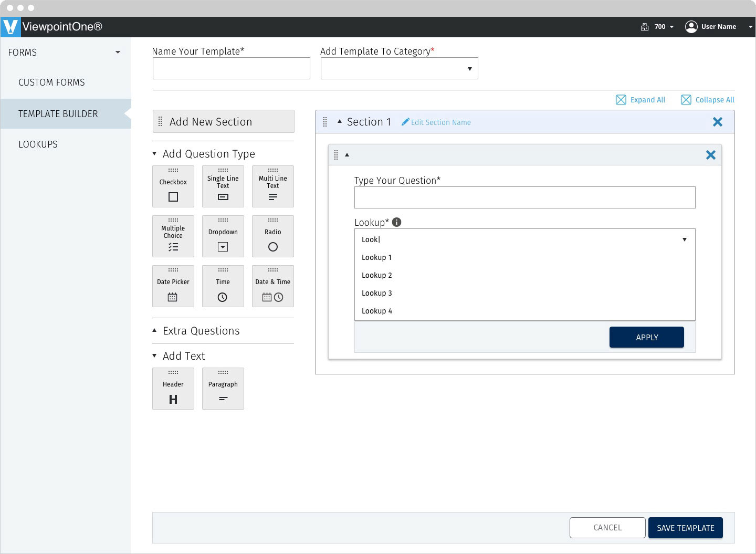
Task: Click the Collapse All link text
Action: pos(715,100)
